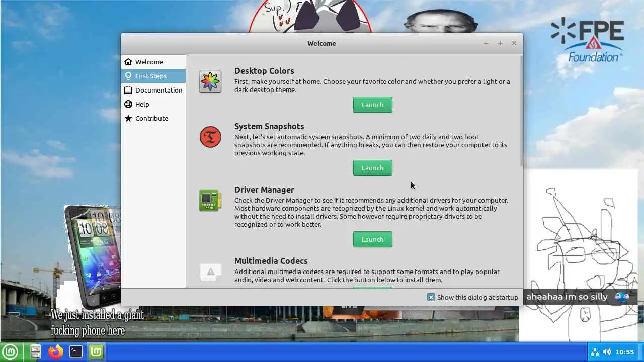The width and height of the screenshot is (644, 362).
Task: Click the Multimedia Codecs warning icon
Action: point(210,271)
